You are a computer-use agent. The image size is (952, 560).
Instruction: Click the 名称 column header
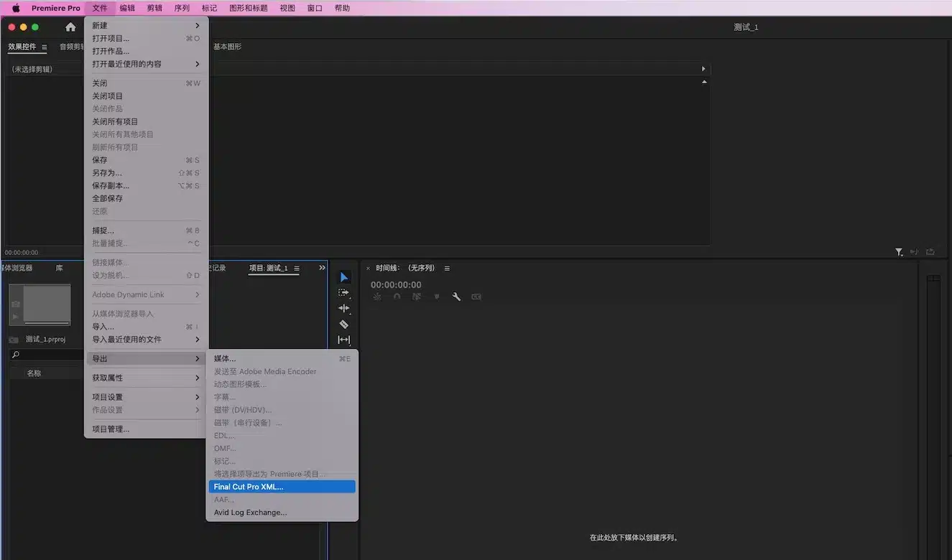pos(34,373)
